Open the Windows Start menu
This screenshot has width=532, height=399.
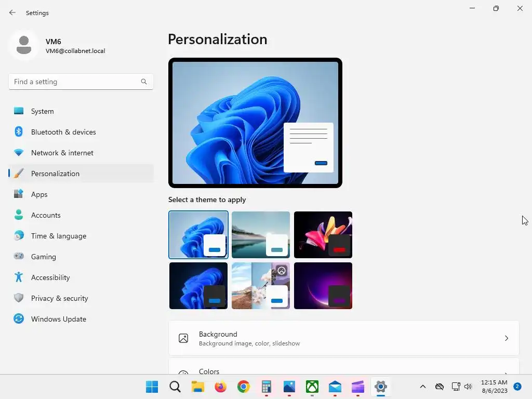point(152,387)
